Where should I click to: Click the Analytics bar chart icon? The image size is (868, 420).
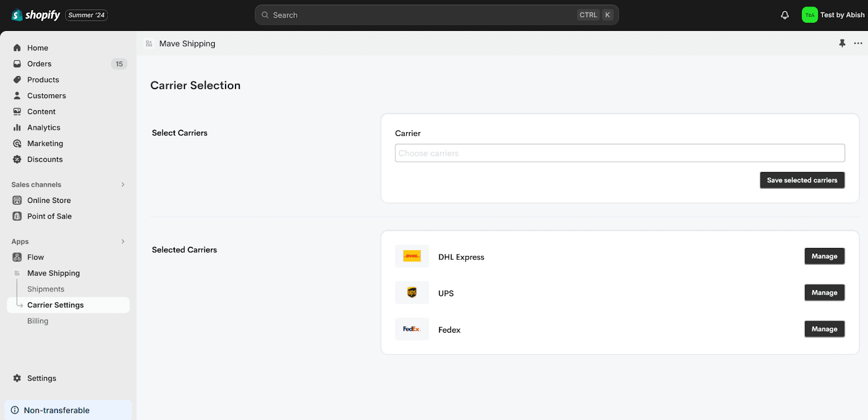tap(17, 128)
